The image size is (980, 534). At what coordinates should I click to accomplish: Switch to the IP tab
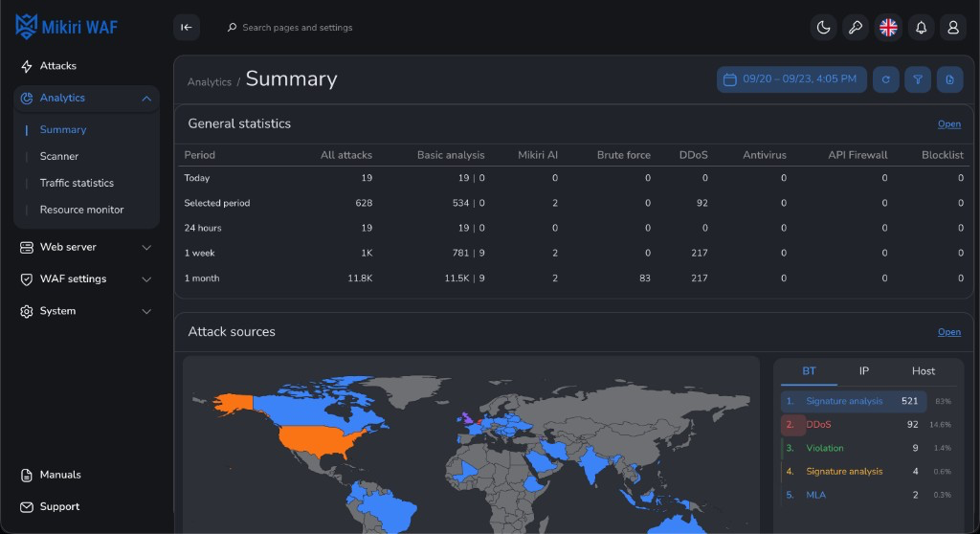click(x=864, y=370)
